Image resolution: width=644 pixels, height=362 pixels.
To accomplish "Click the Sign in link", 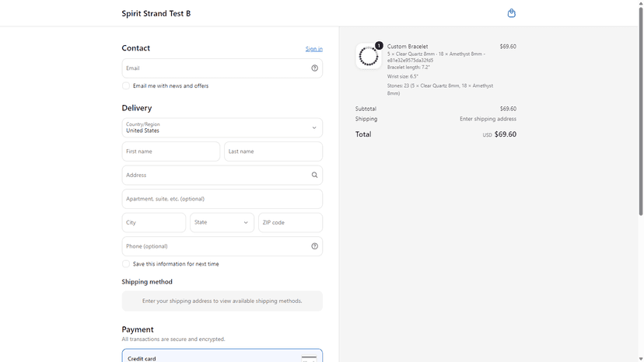I will point(313,49).
